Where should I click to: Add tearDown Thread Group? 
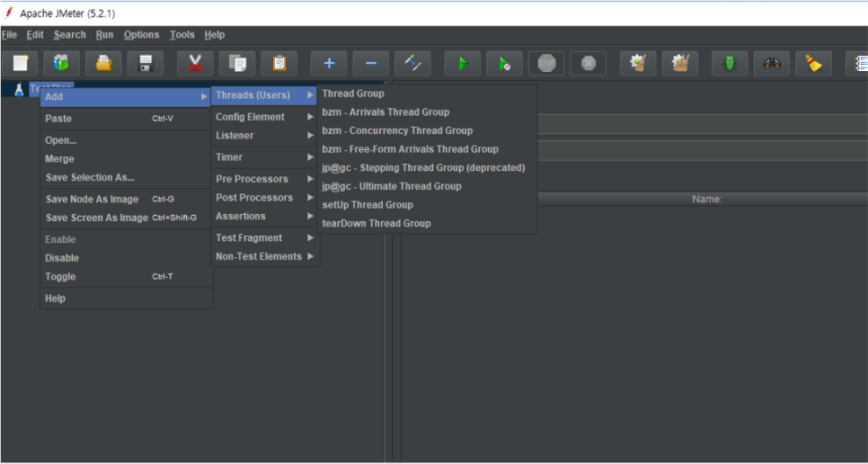coord(427,224)
